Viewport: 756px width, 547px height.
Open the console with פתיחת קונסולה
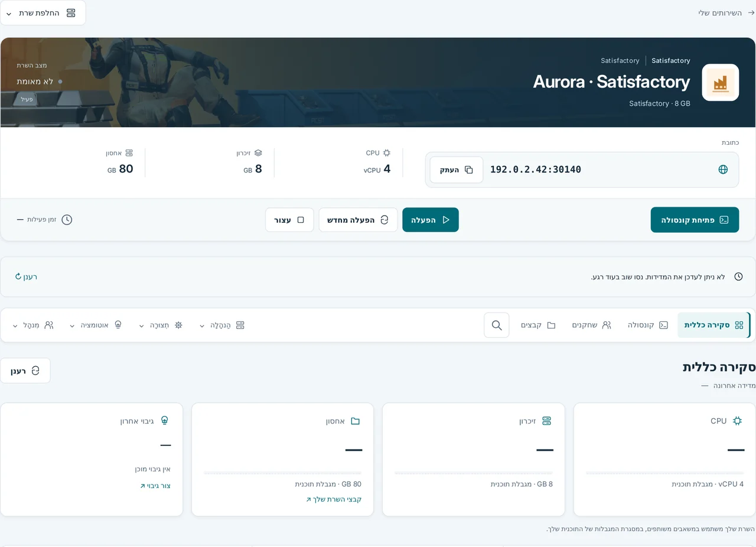695,220
